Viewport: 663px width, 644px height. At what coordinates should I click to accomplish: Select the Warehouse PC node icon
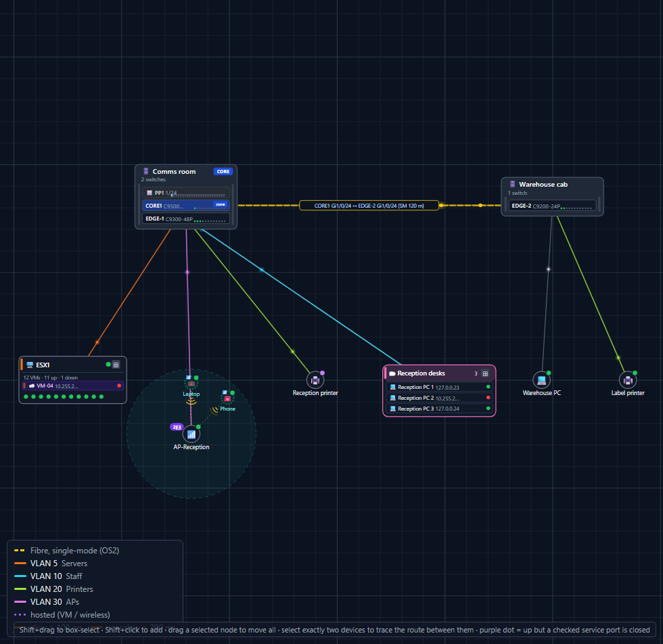point(542,380)
